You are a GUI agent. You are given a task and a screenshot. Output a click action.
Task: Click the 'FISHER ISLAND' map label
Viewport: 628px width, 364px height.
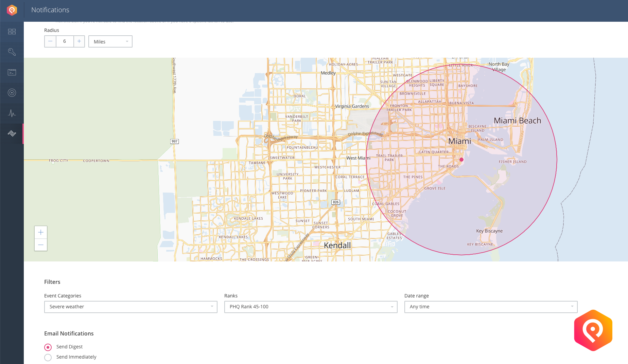[x=512, y=162]
